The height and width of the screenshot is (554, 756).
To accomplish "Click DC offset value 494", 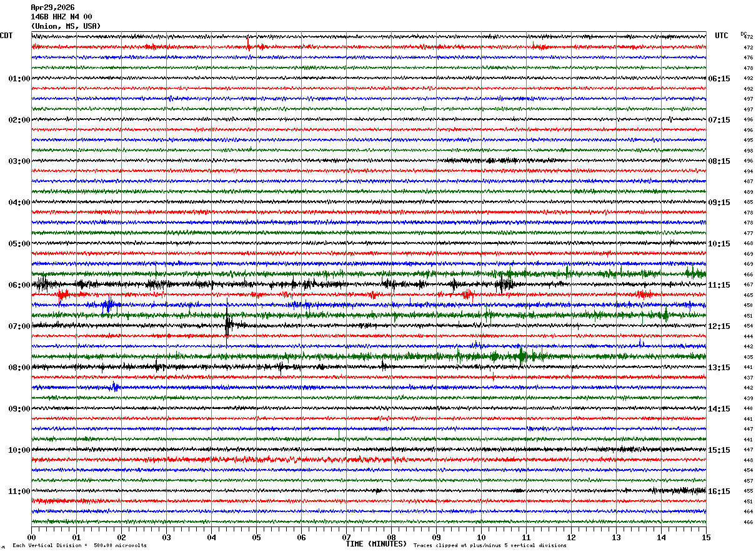I will (x=748, y=171).
